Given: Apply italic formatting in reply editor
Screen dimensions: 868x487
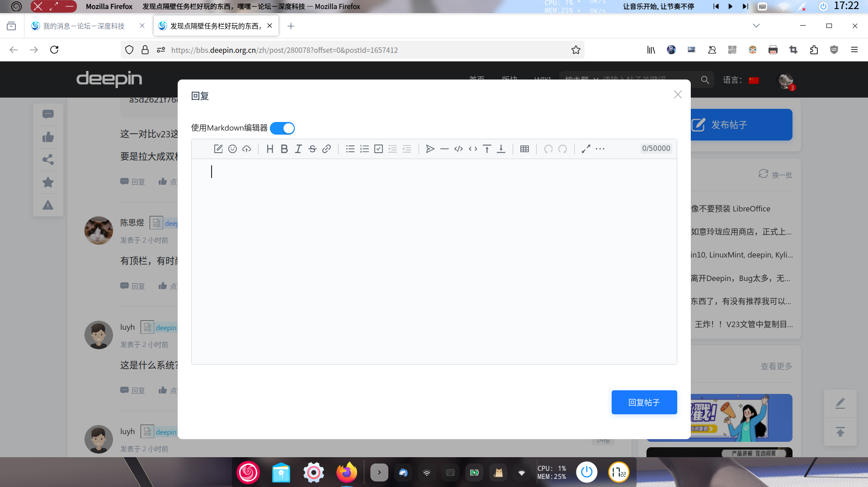Looking at the screenshot, I should click(x=298, y=149).
